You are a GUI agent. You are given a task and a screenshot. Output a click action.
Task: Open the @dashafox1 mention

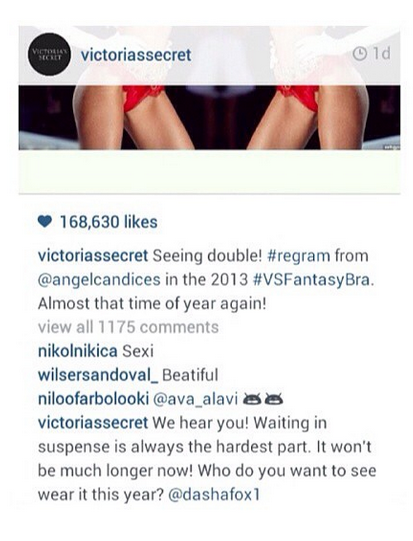tap(214, 494)
